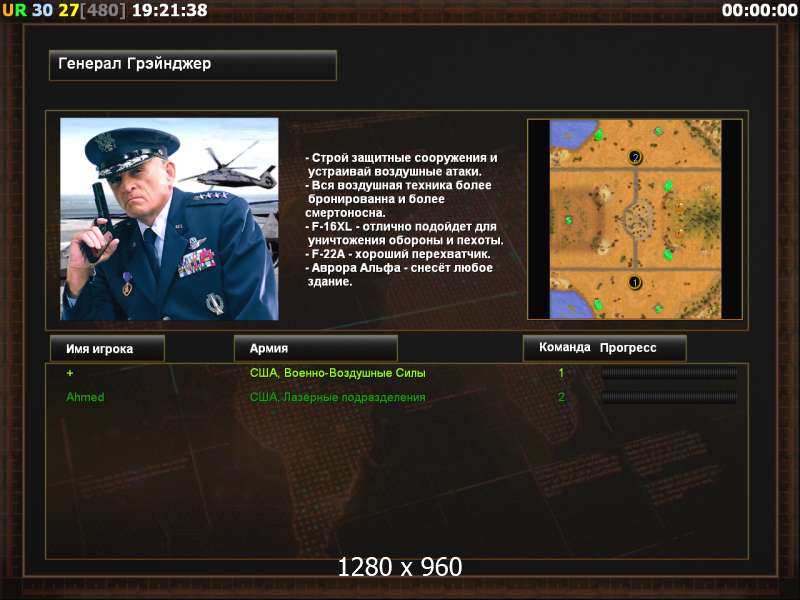The image size is (800, 600).
Task: Click General Granger's portrait image
Action: pos(169,219)
